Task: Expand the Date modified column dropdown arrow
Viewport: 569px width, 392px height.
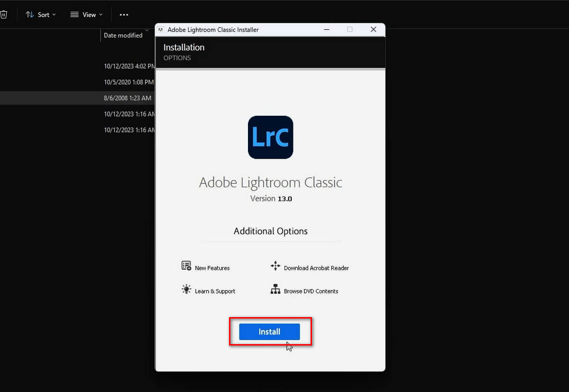Action: [x=147, y=30]
